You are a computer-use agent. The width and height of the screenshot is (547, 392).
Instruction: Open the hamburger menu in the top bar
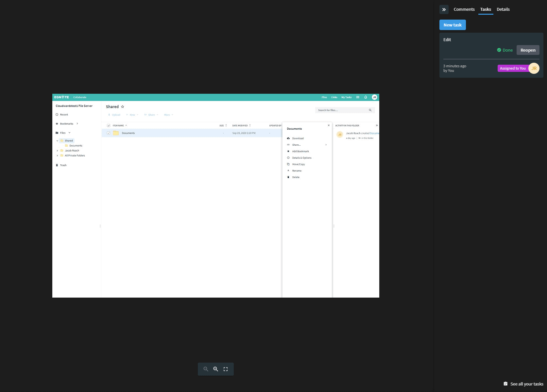(358, 97)
